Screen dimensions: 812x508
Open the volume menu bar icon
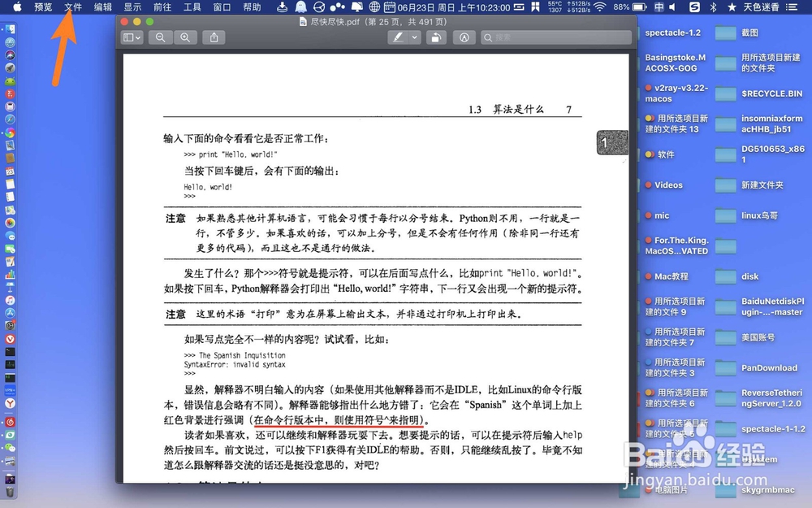672,7
